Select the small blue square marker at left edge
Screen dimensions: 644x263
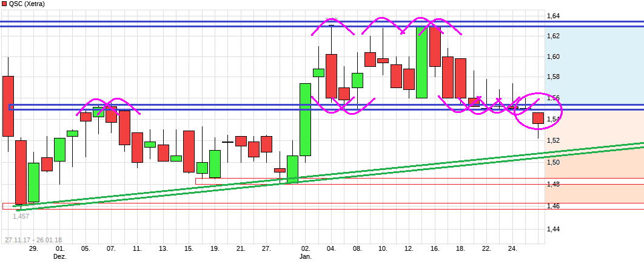point(10,107)
